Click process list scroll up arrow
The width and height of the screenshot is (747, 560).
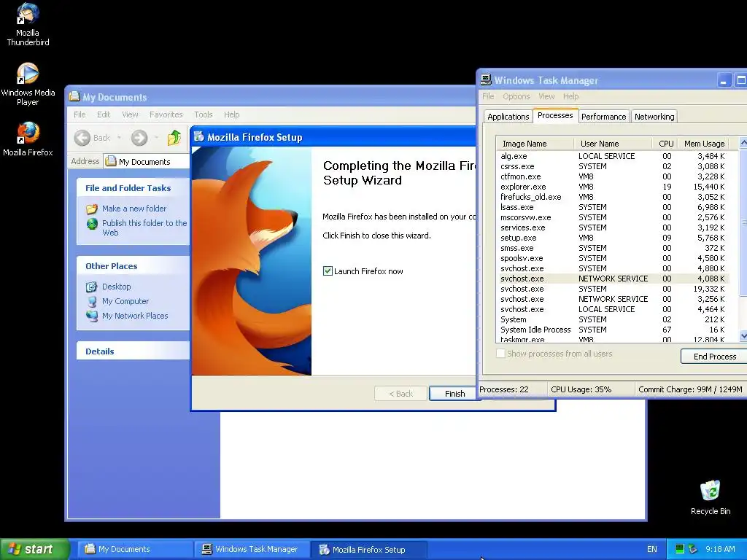743,143
